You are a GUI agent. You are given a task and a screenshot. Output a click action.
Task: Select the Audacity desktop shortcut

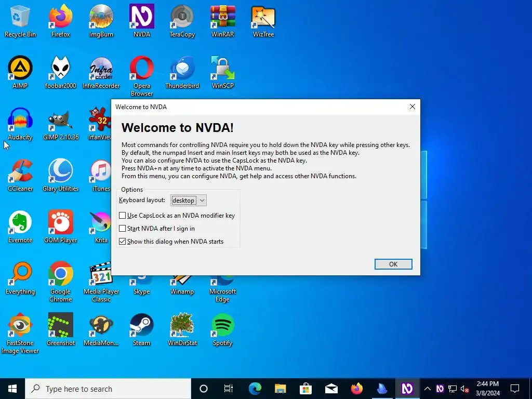pyautogui.click(x=20, y=124)
